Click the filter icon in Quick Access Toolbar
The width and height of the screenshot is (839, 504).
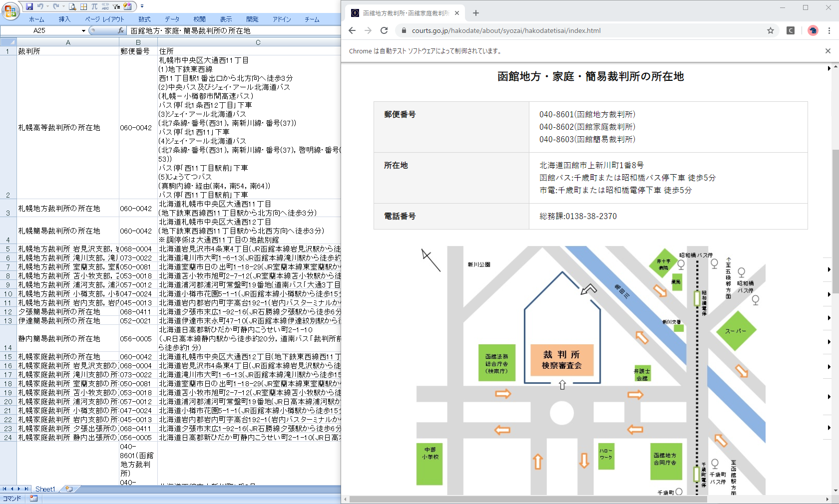pos(116,7)
